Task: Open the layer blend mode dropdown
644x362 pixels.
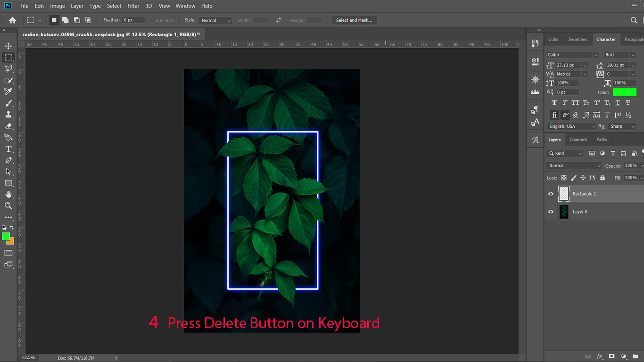Action: pos(574,165)
